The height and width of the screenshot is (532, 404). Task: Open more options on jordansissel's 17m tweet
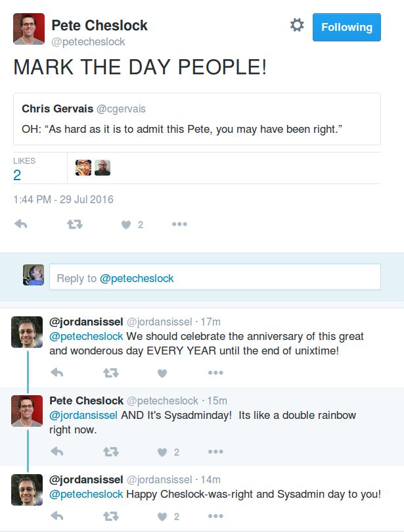coord(215,373)
